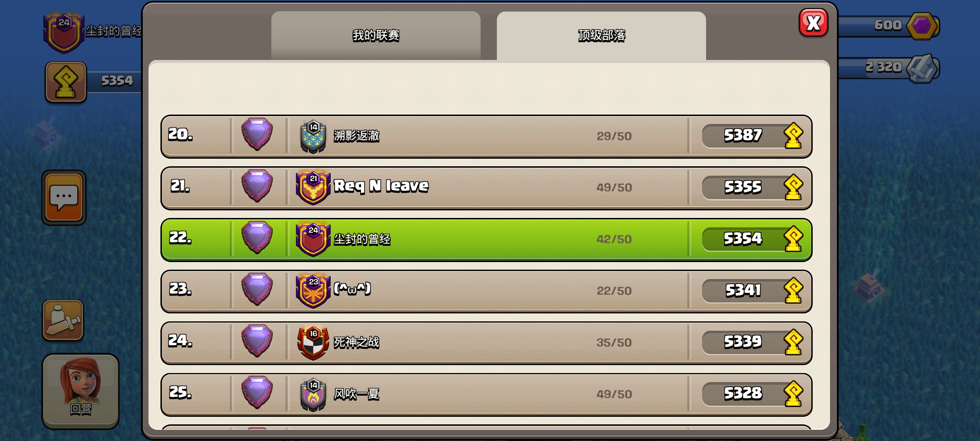Open the attack sword and potion button
The image size is (980, 441).
(63, 320)
